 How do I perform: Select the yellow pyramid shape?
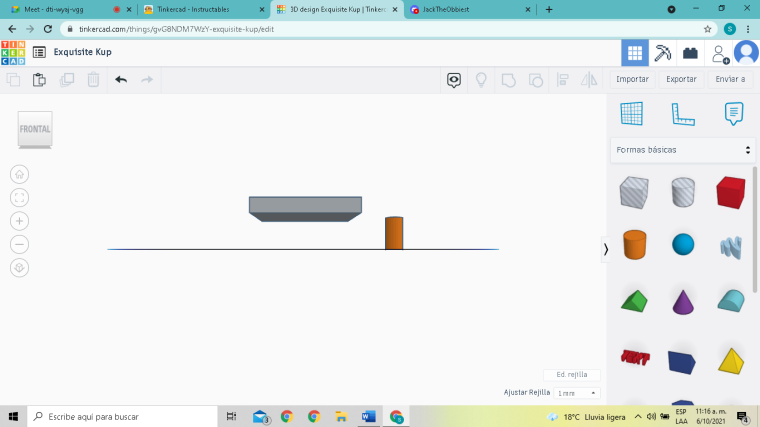coord(731,361)
